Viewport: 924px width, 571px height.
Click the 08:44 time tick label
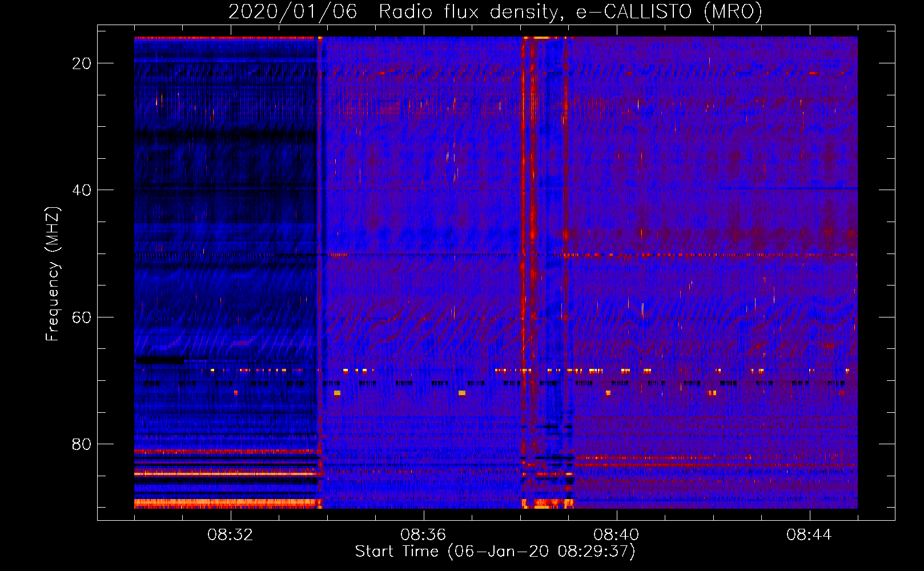809,535
